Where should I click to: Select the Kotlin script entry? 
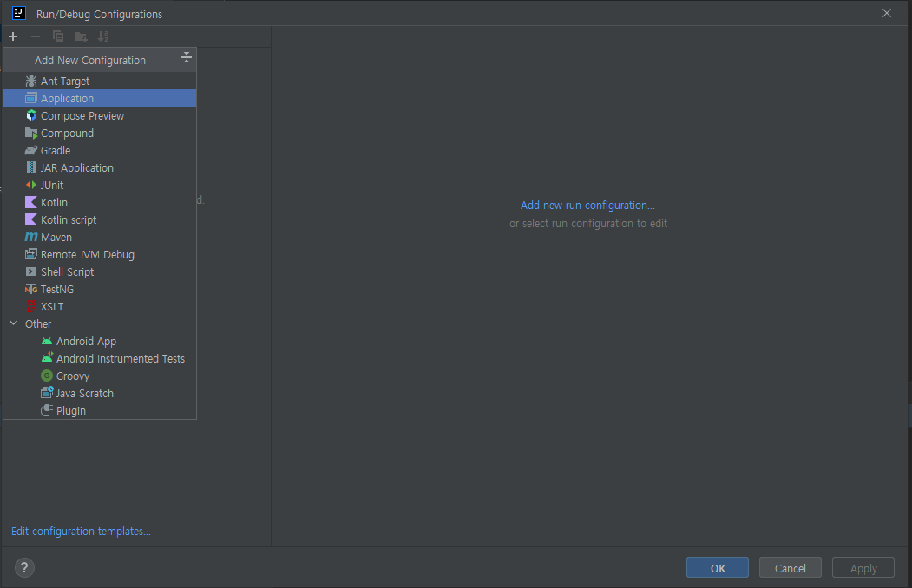[x=100, y=219]
